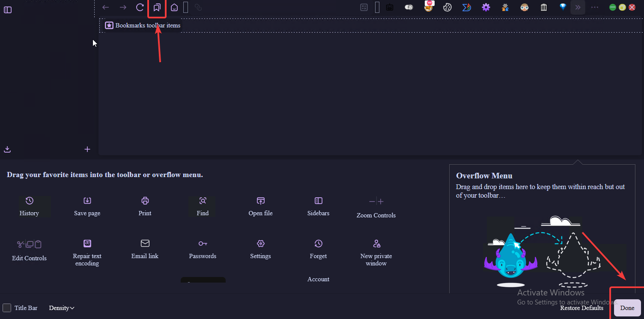644x319 pixels.
Task: Toggle the sidebar panel icon at top left
Action: (8, 10)
